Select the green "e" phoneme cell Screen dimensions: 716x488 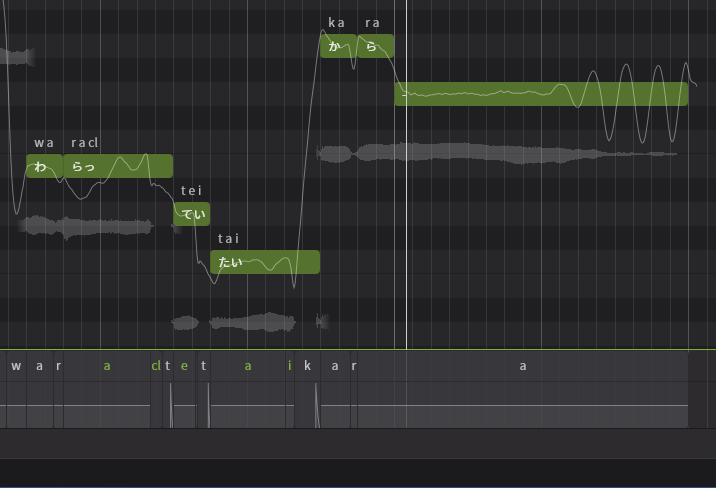[x=184, y=366]
